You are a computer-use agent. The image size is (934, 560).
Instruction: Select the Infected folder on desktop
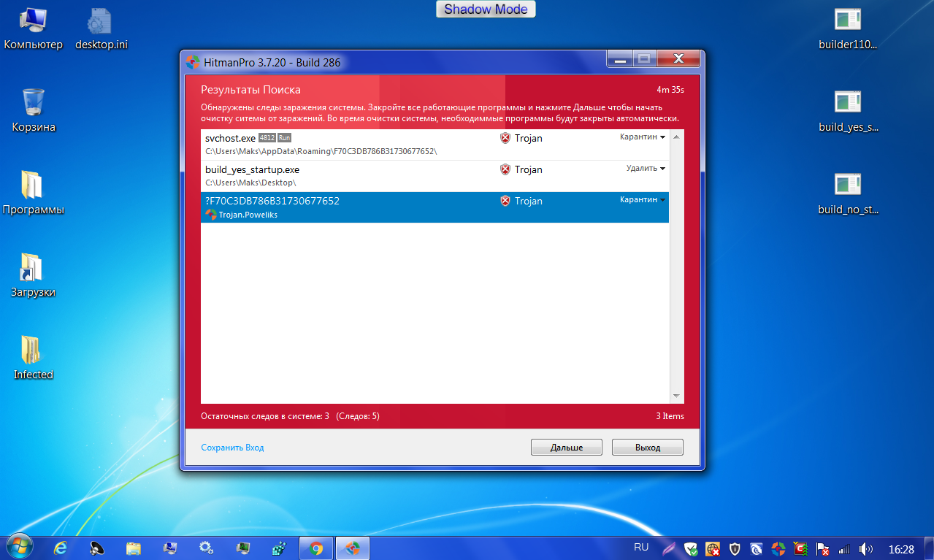coord(33,358)
